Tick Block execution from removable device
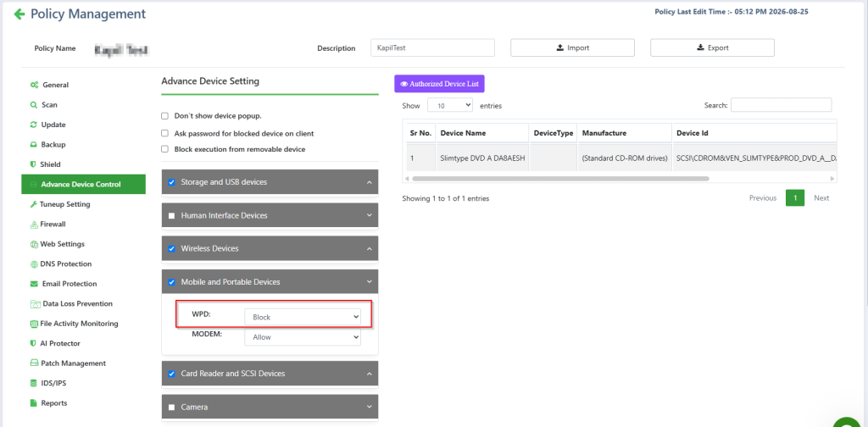 pyautogui.click(x=164, y=149)
